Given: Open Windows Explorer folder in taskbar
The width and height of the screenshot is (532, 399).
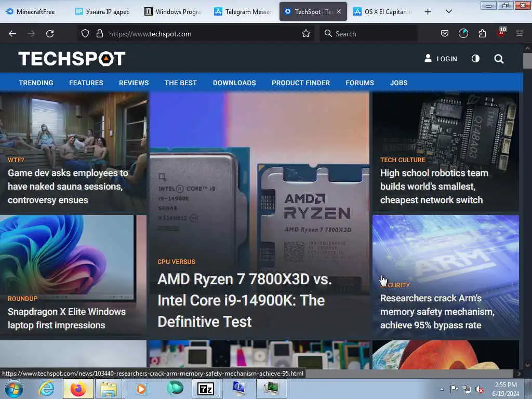Looking at the screenshot, I should tap(108, 389).
